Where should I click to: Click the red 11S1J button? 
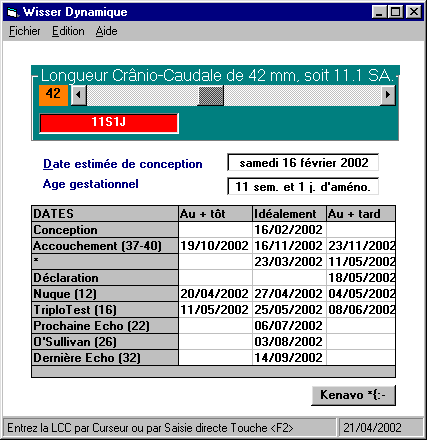[109, 123]
